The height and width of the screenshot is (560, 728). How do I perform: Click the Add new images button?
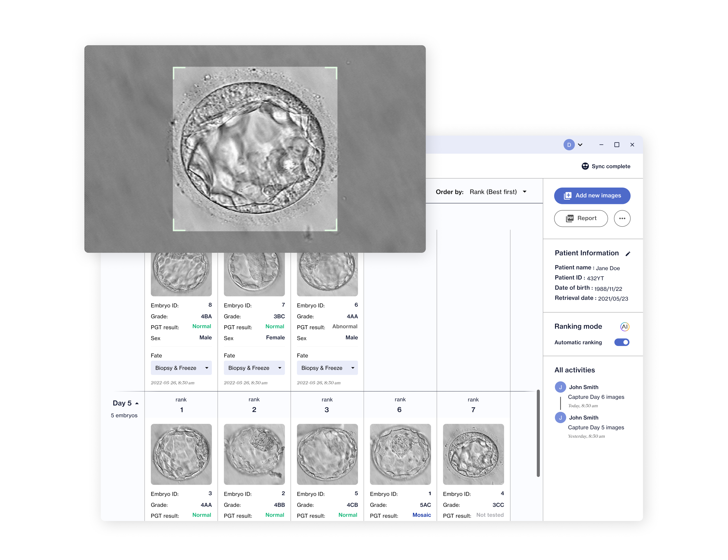coord(592,195)
